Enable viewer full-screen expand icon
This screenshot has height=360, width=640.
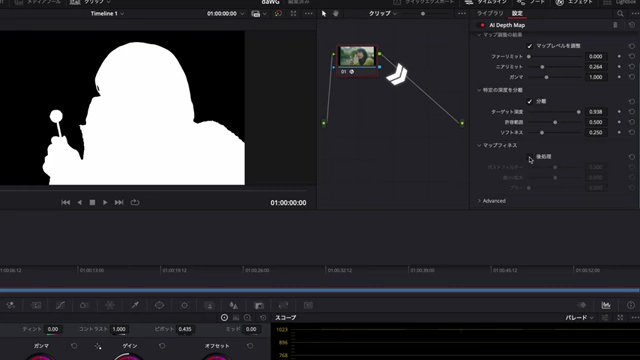coord(293,13)
